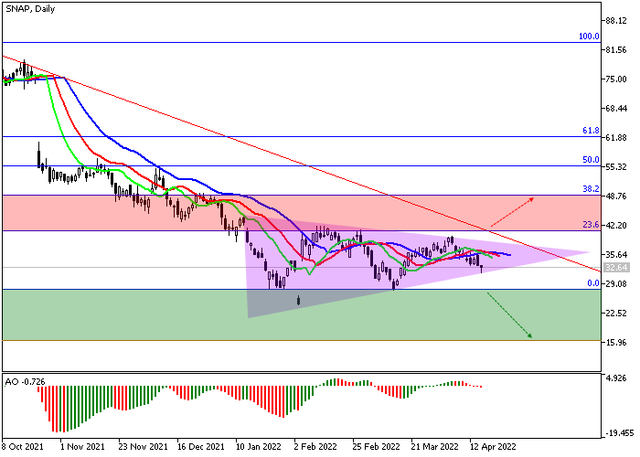Select the 23.6 Fibonacci level label
Image resolution: width=640 pixels, height=457 pixels.
coord(590,225)
